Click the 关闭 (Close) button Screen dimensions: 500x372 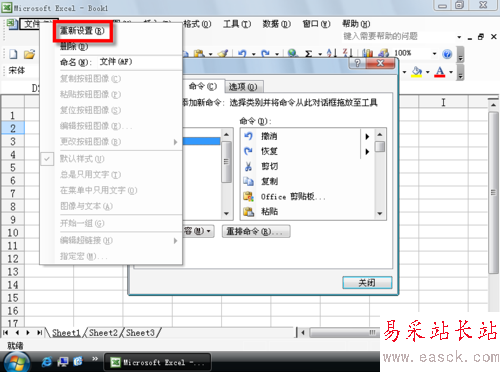click(x=367, y=283)
